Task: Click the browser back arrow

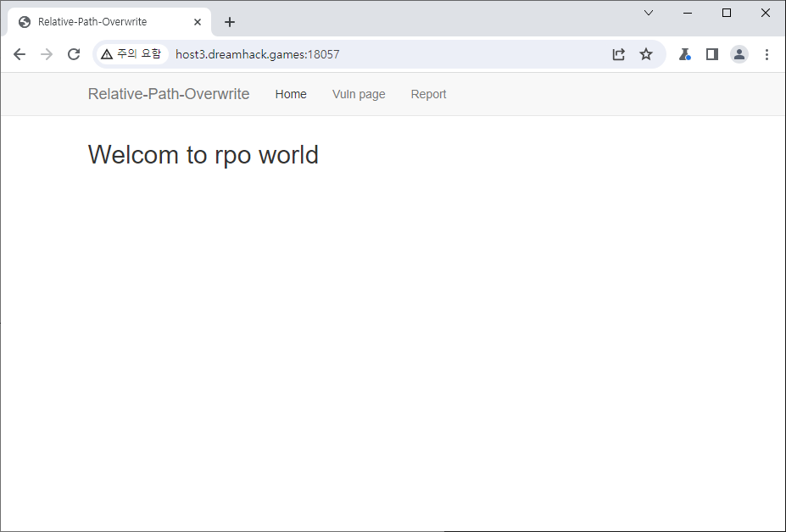Action: coord(20,54)
